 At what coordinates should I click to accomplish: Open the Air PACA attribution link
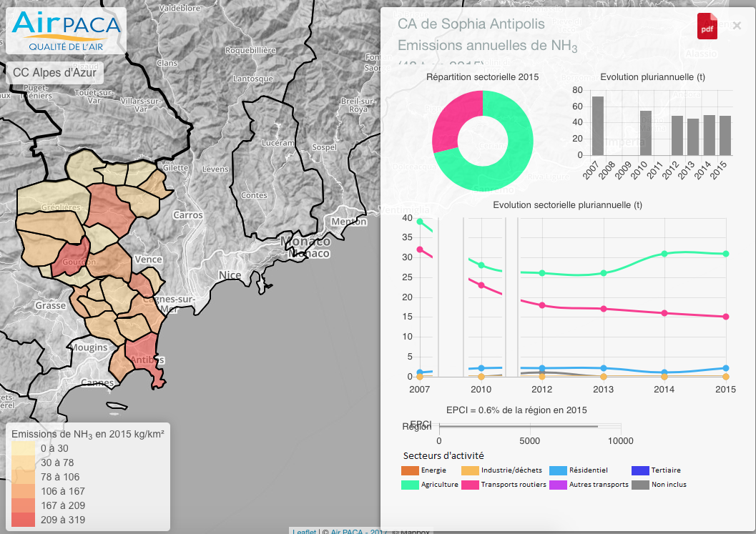pyautogui.click(x=350, y=531)
